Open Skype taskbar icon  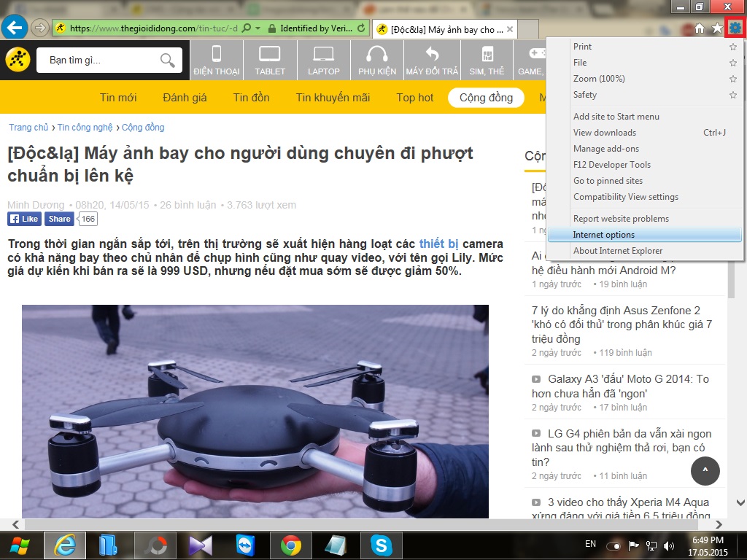click(x=381, y=545)
